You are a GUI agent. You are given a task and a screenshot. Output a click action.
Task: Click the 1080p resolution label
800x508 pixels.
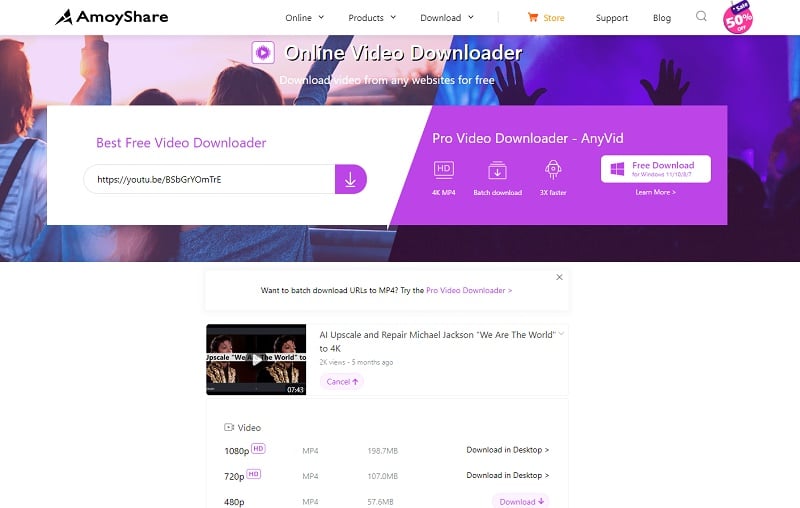(x=237, y=451)
